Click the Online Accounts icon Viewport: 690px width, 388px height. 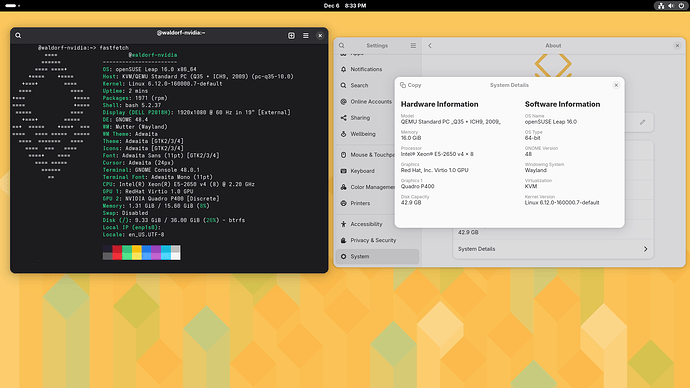(x=344, y=102)
